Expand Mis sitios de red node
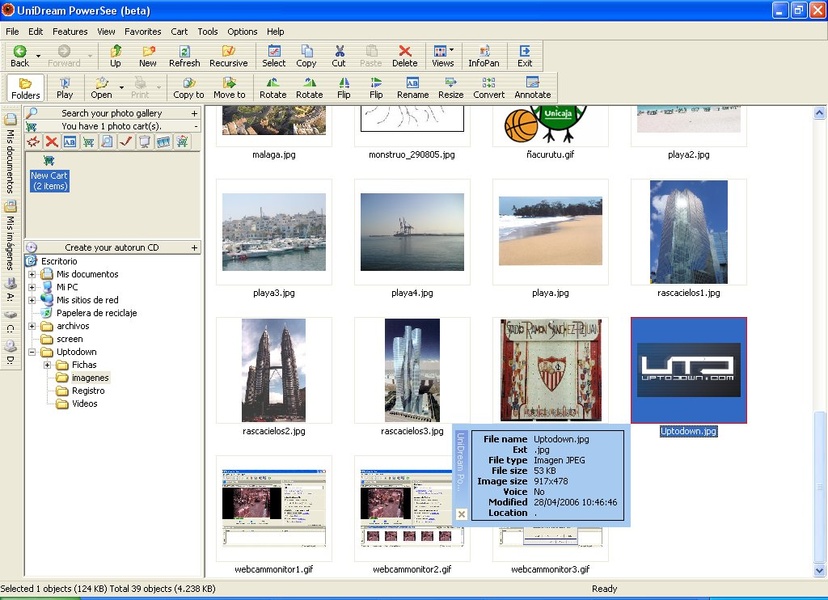 click(x=32, y=300)
